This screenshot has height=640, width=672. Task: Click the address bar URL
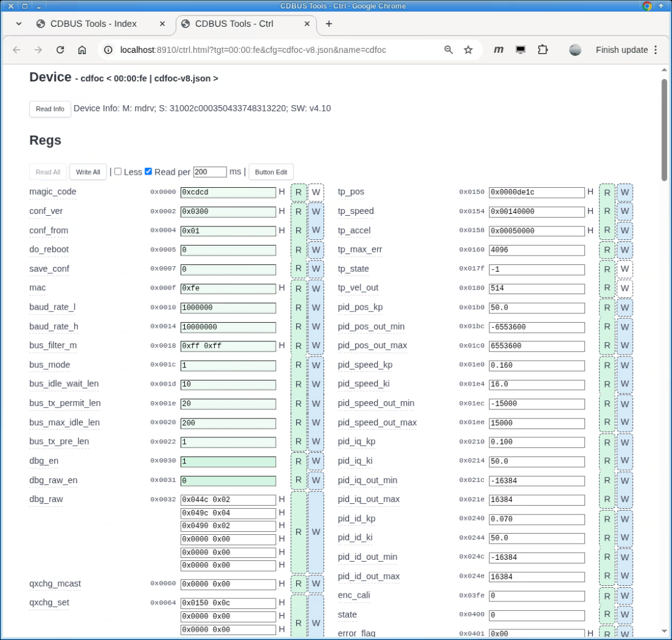[x=253, y=50]
